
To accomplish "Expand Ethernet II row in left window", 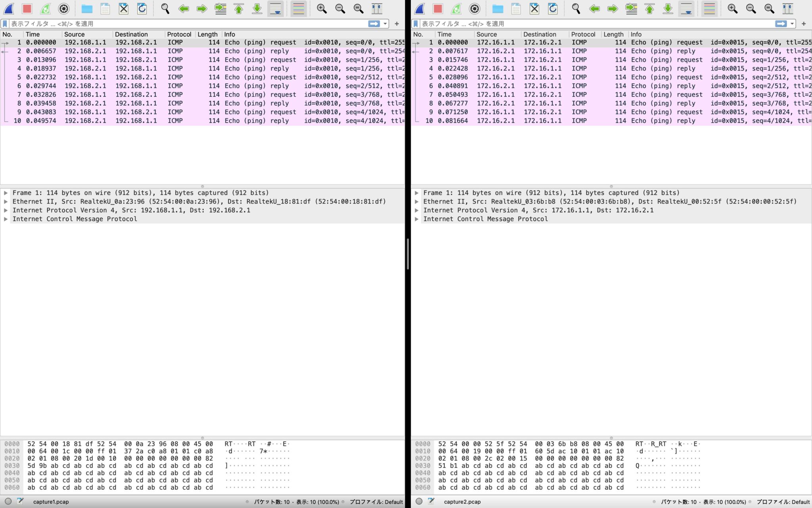I will click(x=6, y=202).
